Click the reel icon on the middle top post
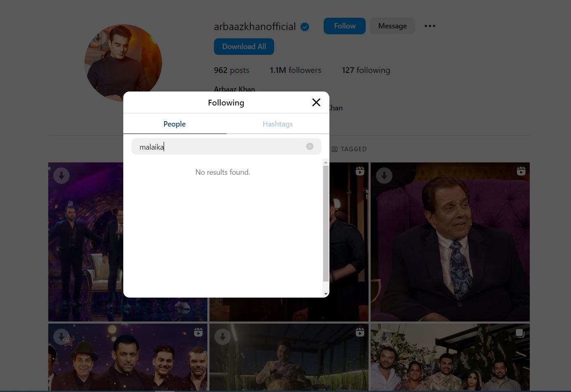The height and width of the screenshot is (392, 571). [x=360, y=171]
